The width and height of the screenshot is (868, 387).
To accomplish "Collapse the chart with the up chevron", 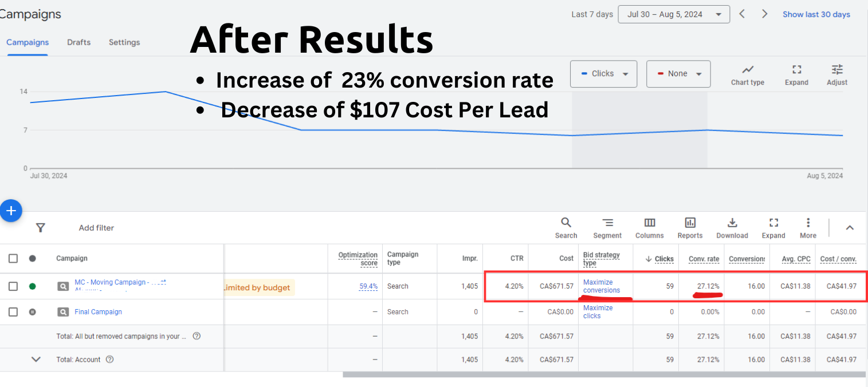I will [x=850, y=228].
